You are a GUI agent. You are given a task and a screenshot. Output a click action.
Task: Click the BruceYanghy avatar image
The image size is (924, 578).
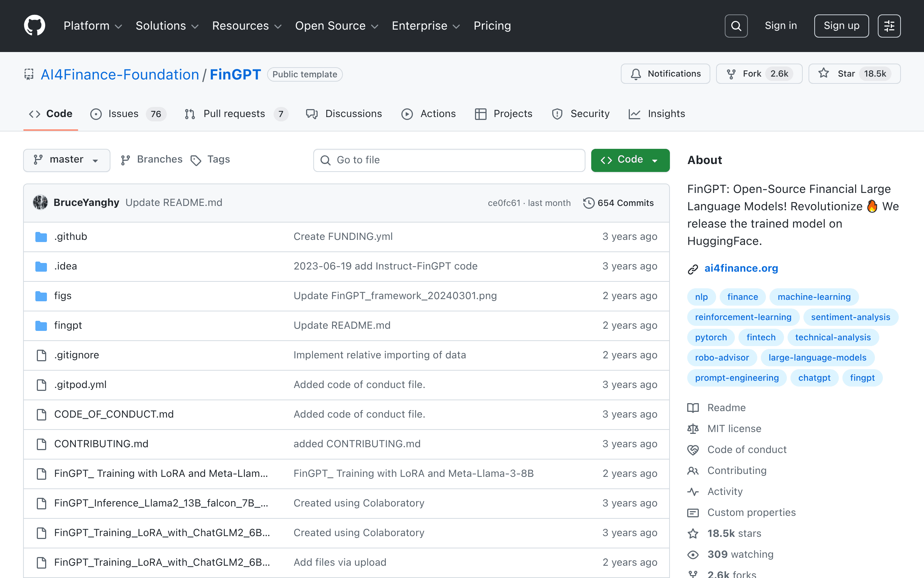coord(40,203)
